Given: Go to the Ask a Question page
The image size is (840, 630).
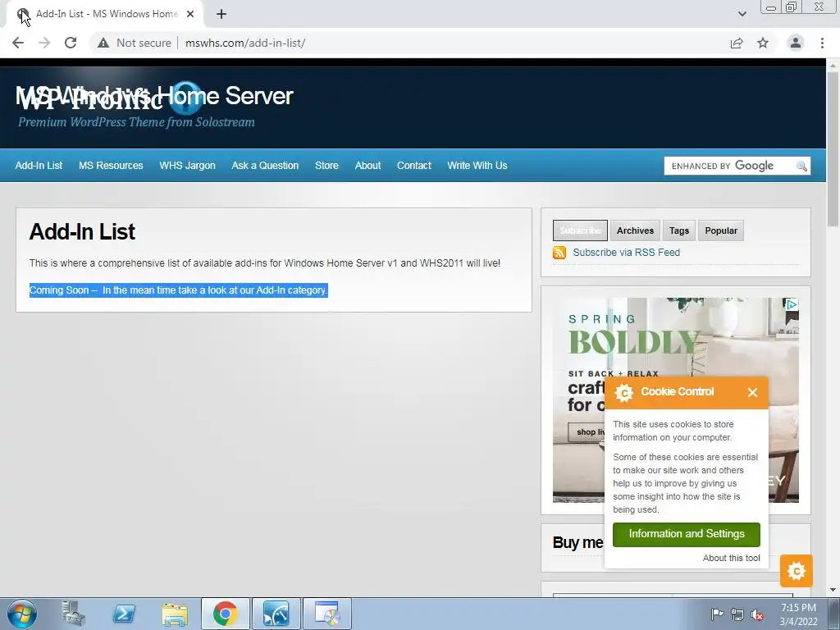Looking at the screenshot, I should tap(265, 166).
